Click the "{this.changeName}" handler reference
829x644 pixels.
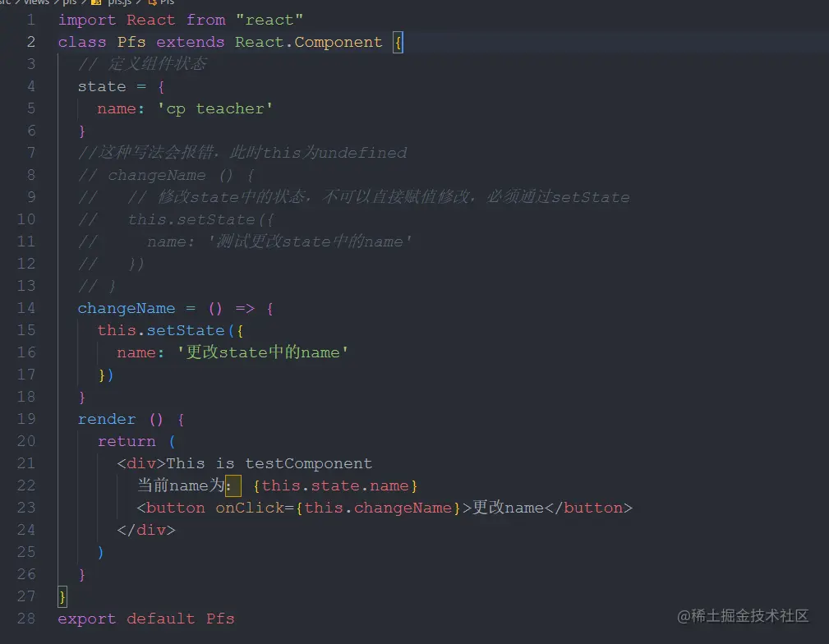(x=377, y=508)
